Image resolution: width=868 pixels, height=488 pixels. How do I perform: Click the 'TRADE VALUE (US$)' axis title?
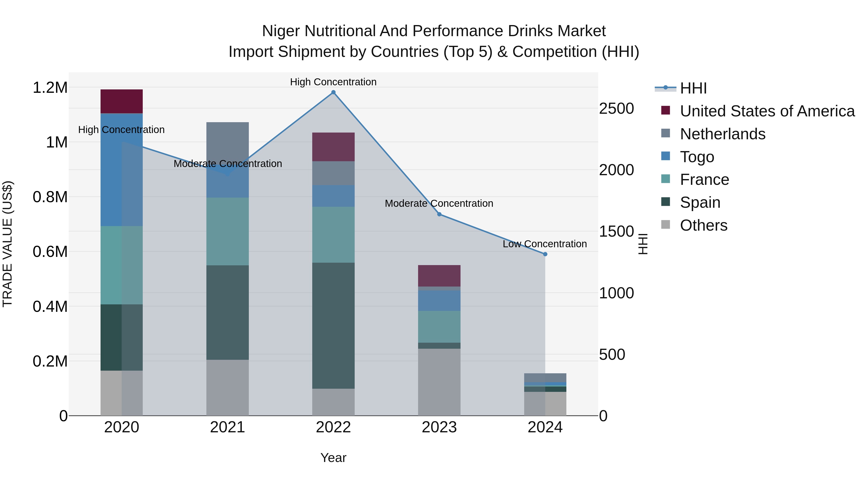click(x=7, y=244)
